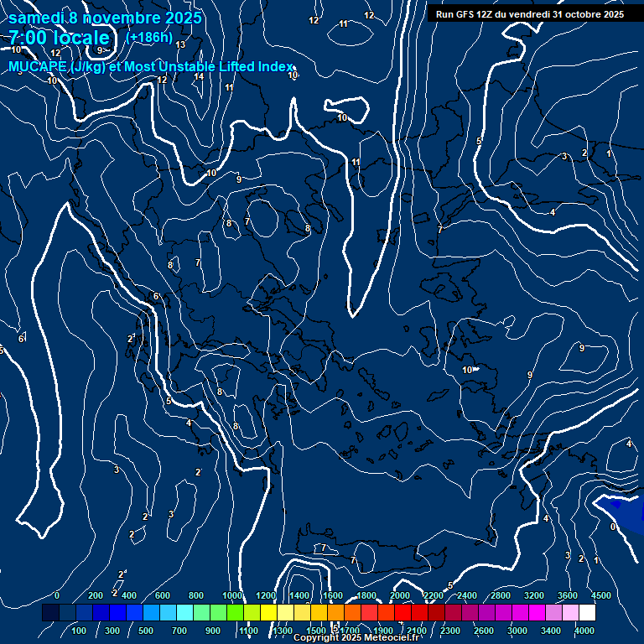The width and height of the screenshot is (644, 644).
Task: Select the legend label '3600'
Action: (x=568, y=595)
